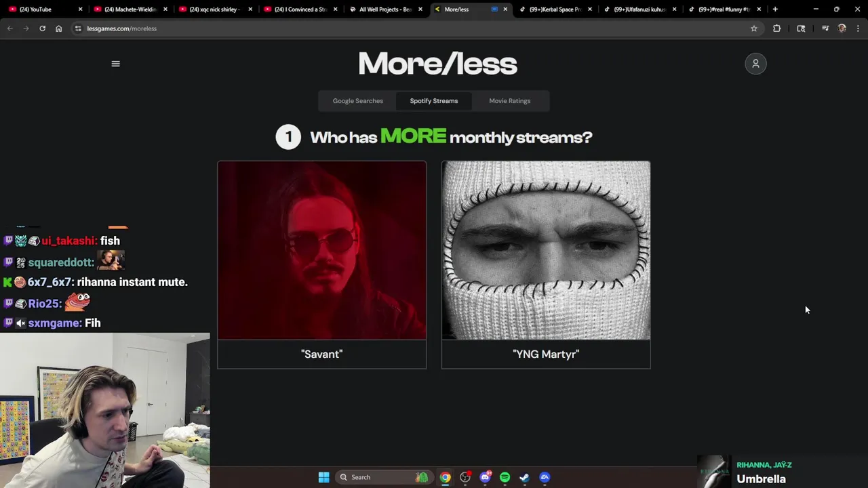Screen dimensions: 868x488
Task: Open the hamburger menu on More/less page
Action: click(x=115, y=64)
